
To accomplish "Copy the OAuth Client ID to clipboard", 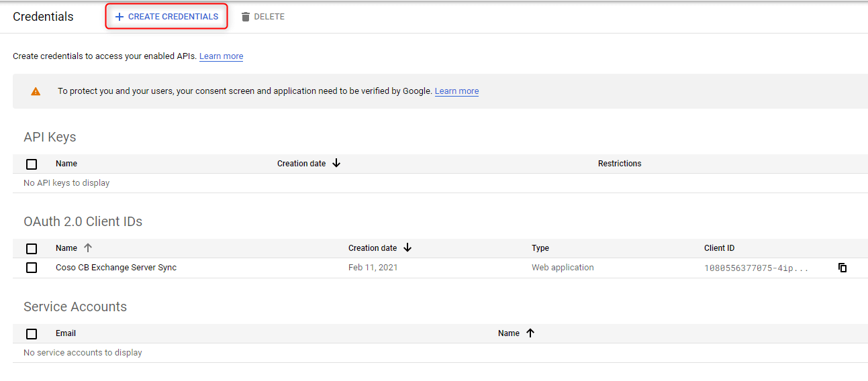I will (842, 268).
